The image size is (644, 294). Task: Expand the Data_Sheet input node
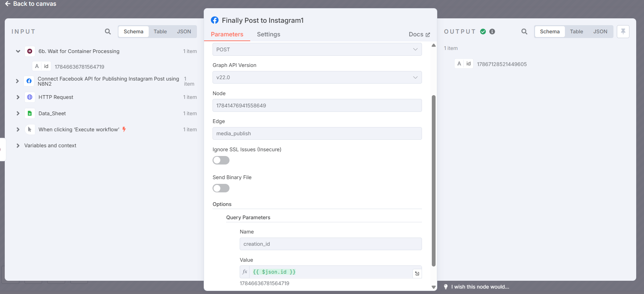18,114
